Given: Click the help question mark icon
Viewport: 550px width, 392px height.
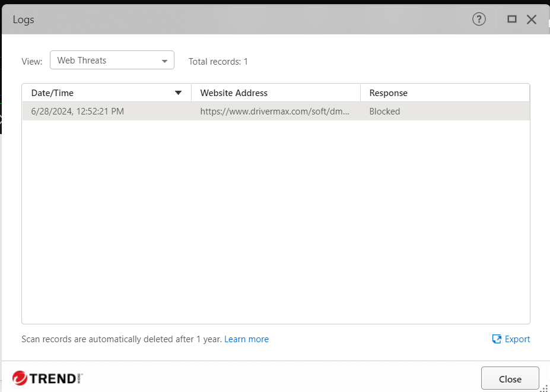Looking at the screenshot, I should 479,19.
